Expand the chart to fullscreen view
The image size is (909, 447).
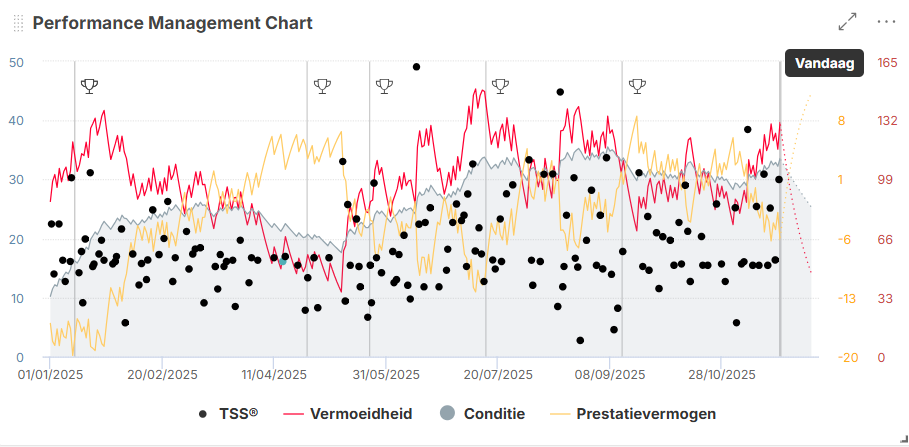tap(847, 22)
